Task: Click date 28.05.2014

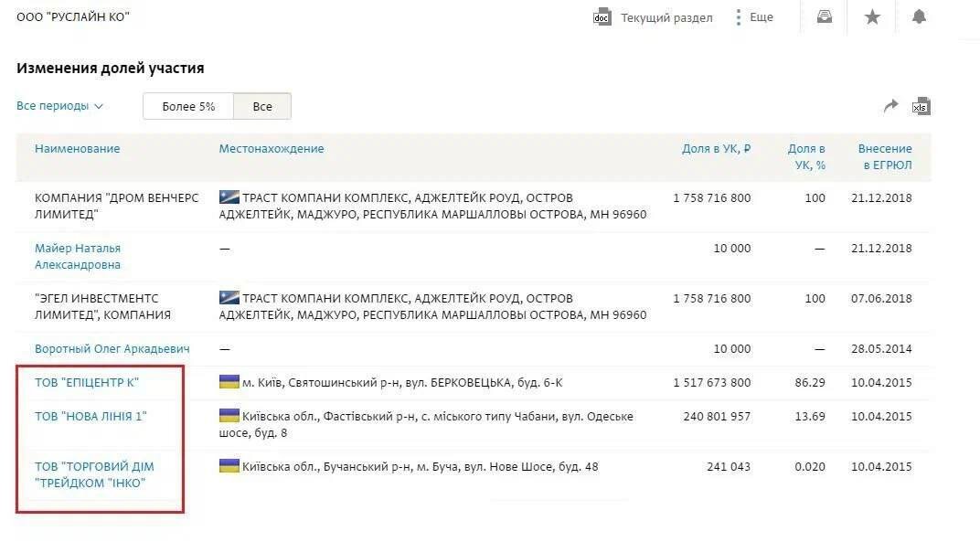Action: (881, 349)
